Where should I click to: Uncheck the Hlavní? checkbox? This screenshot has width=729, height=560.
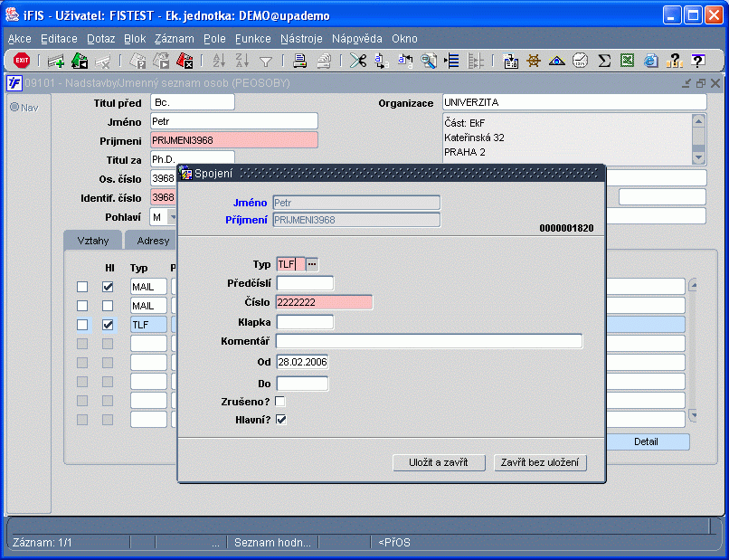tap(280, 420)
